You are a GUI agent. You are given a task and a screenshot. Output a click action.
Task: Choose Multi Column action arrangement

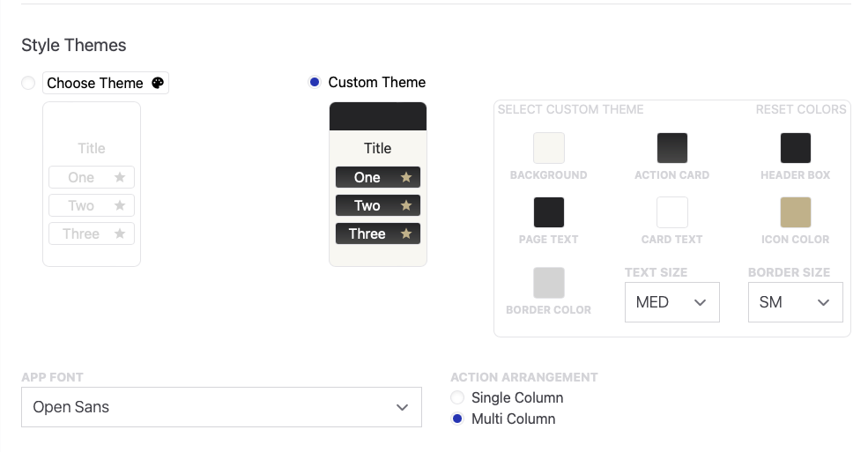coord(457,419)
